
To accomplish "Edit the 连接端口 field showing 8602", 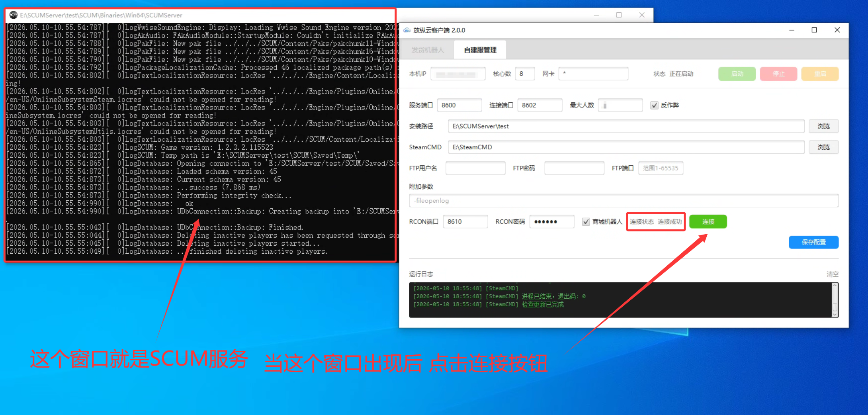I will 540,105.
